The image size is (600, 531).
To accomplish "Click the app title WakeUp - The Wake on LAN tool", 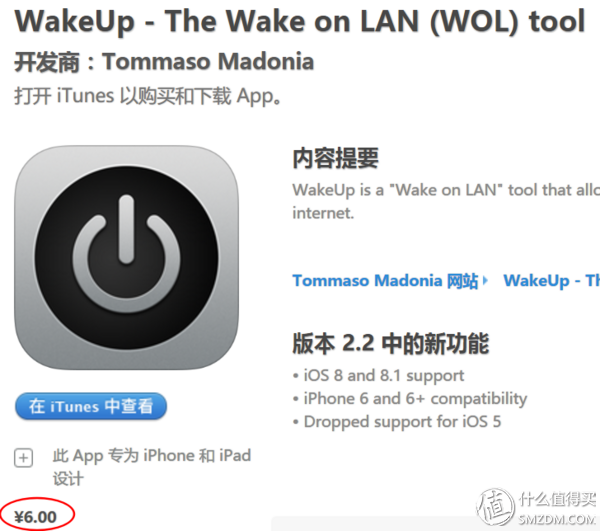I will 300,21.
